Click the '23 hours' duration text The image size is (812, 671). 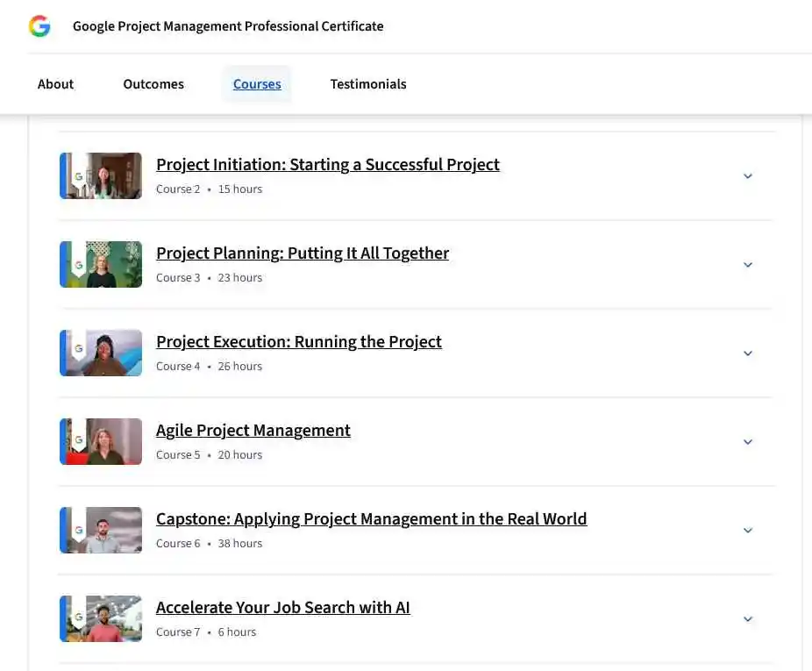coord(239,278)
